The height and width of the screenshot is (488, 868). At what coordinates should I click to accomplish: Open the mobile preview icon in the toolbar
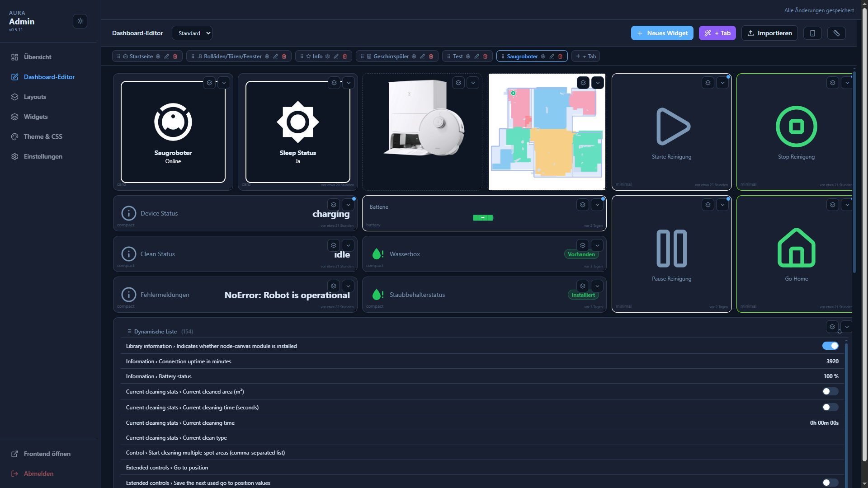(812, 33)
